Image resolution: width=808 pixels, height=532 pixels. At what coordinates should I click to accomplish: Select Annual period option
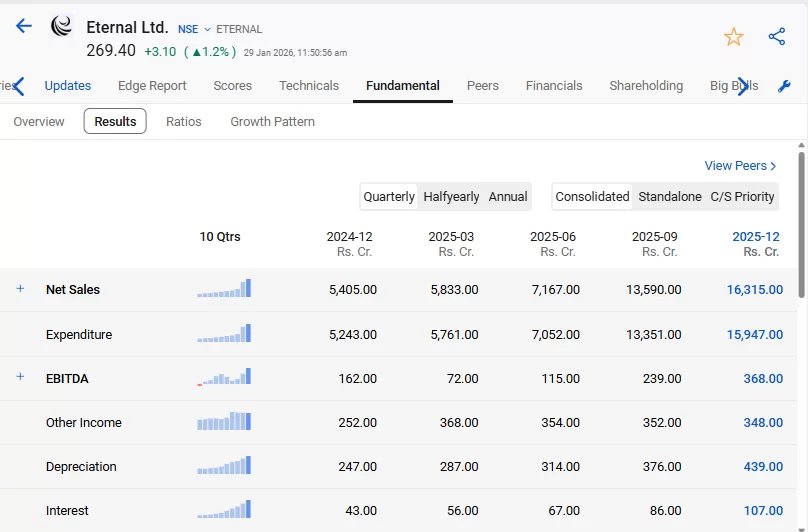tap(508, 197)
